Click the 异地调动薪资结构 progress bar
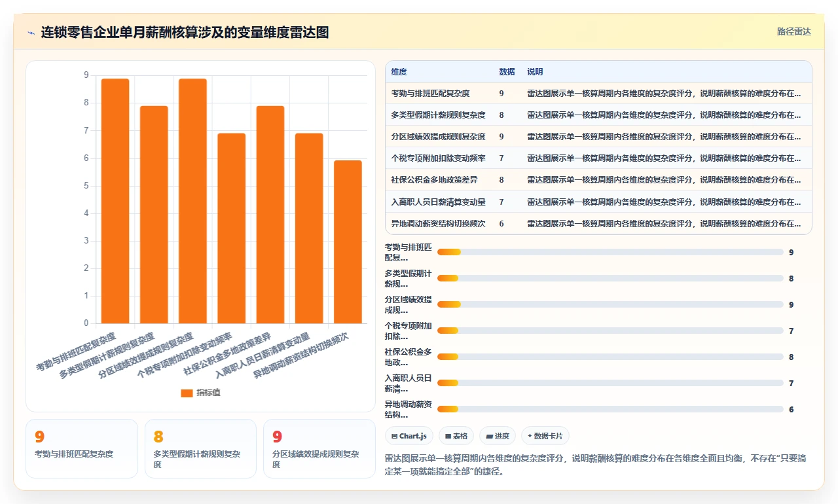 click(610, 409)
